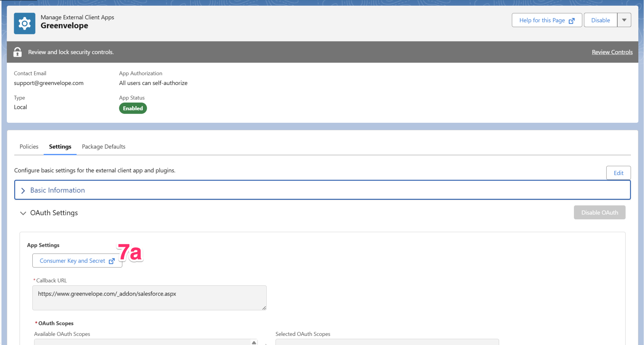
Task: Click the 'Configure basic settings' description text
Action: click(95, 170)
